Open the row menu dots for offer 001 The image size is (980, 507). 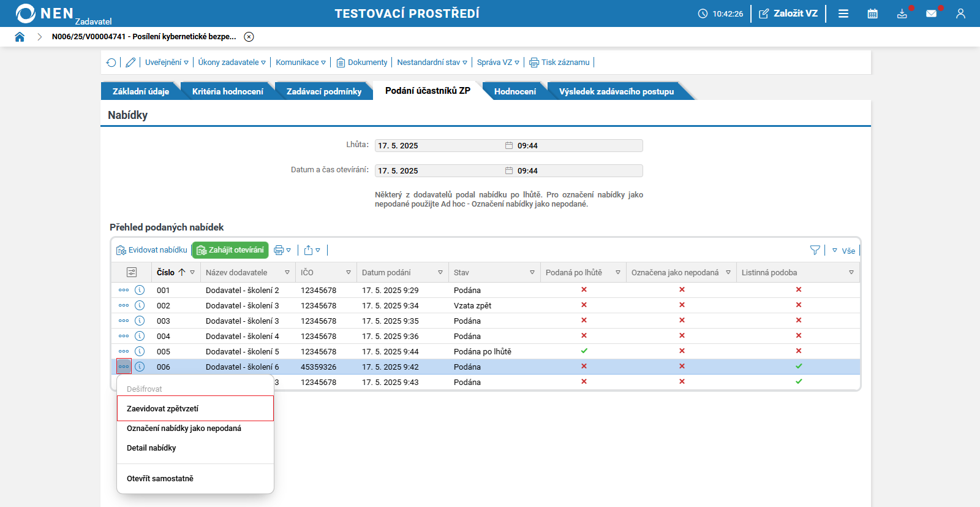tap(124, 290)
